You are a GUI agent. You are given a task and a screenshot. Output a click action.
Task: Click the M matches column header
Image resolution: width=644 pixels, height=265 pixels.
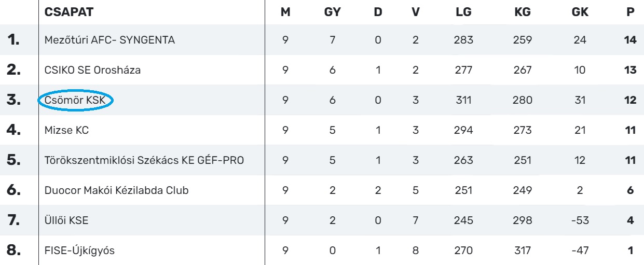click(285, 12)
